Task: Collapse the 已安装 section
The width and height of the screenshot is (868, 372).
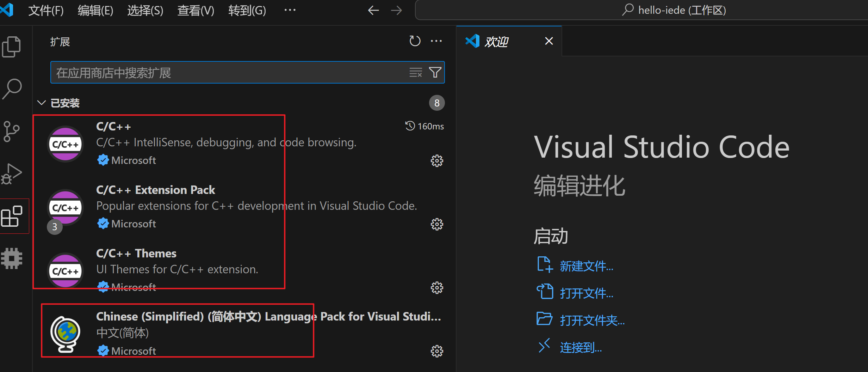Action: (x=42, y=103)
